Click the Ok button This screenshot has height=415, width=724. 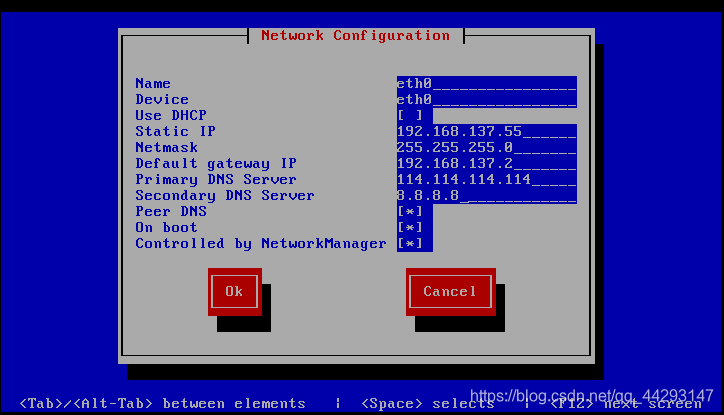pos(235,292)
